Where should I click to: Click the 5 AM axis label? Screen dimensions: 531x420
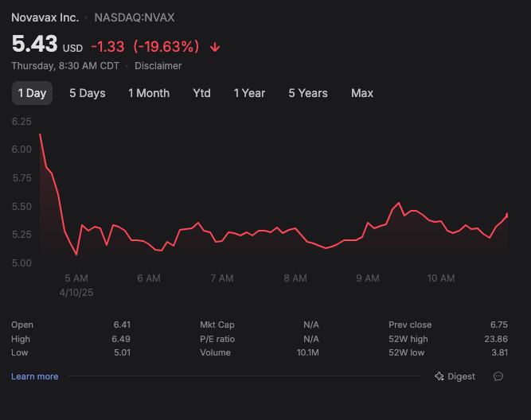tap(76, 278)
